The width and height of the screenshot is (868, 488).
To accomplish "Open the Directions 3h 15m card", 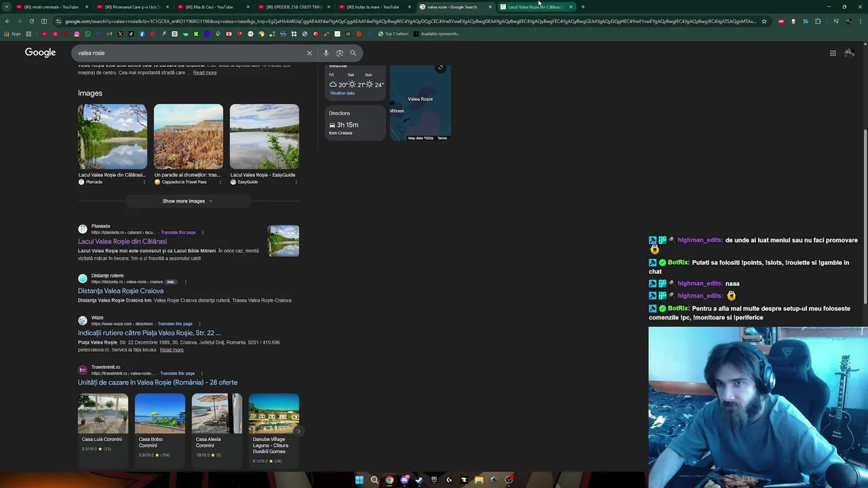I will point(354,123).
